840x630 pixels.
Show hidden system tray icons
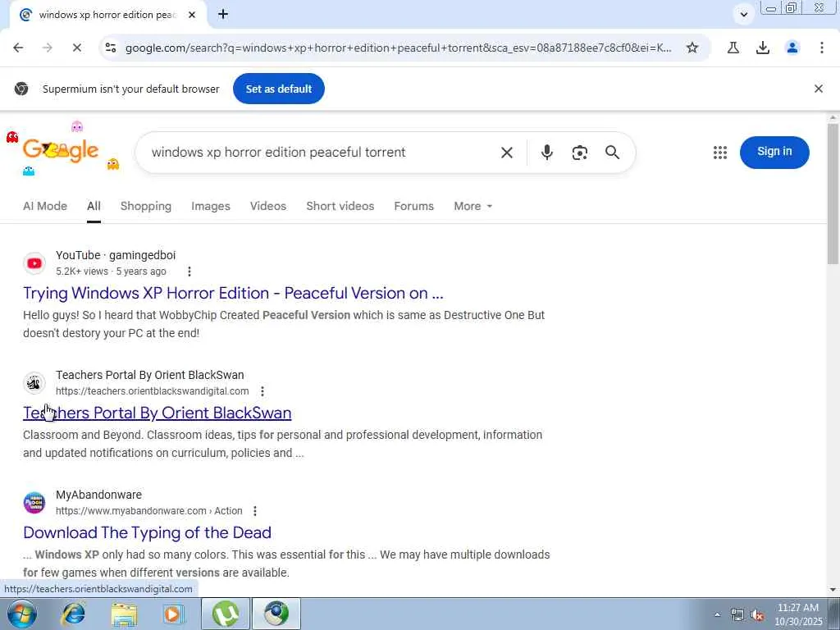click(x=717, y=614)
